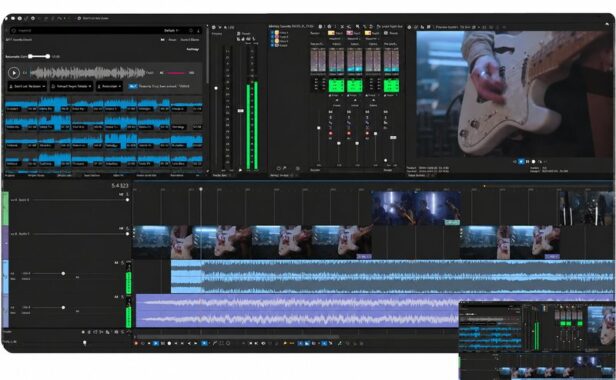Open the input device dropdown on first mixer channel
Image resolution: width=616 pixels, height=380 pixels.
335,39
